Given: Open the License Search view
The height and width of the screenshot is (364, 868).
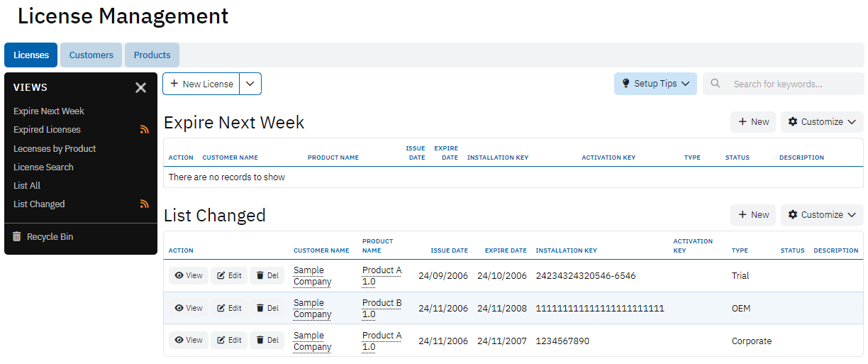Looking at the screenshot, I should pyautogui.click(x=43, y=167).
